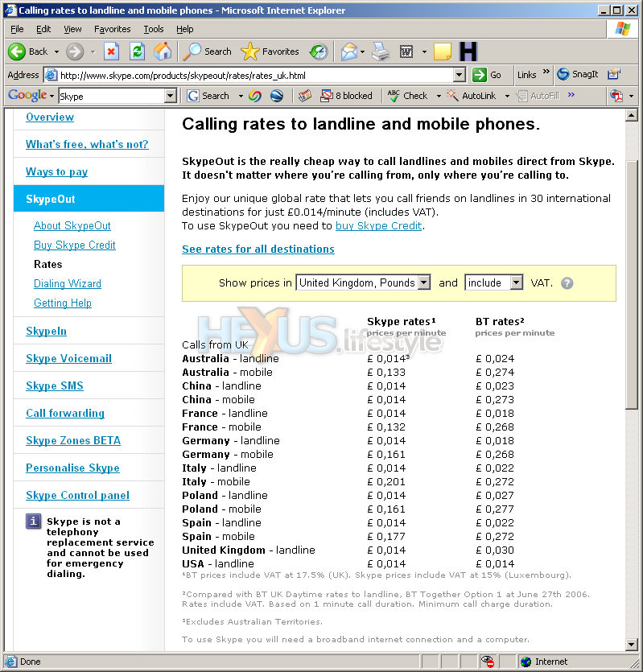Click the VAT help question mark icon
The height and width of the screenshot is (672, 643).
coord(567,283)
